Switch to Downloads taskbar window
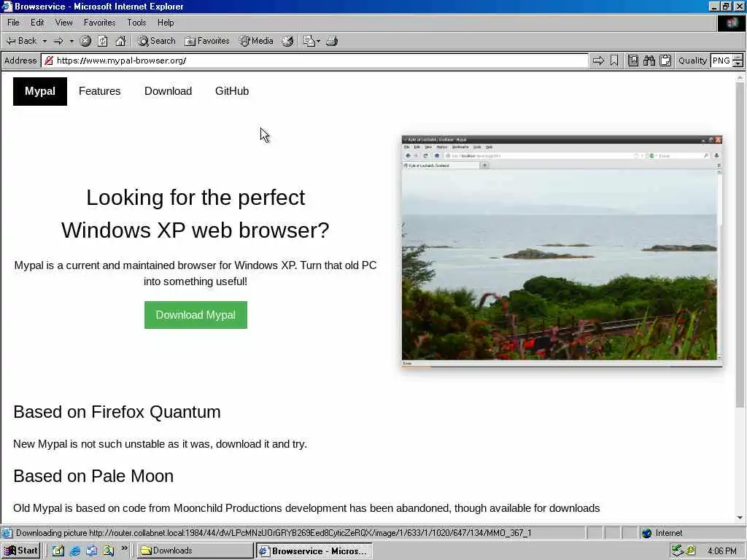This screenshot has height=560, width=747. coord(196,551)
